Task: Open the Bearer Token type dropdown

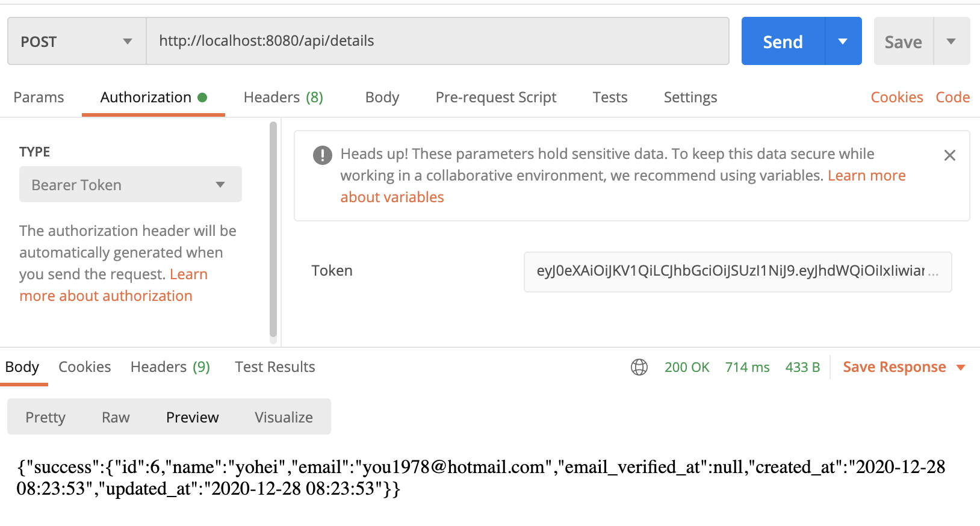Action: pos(131,185)
